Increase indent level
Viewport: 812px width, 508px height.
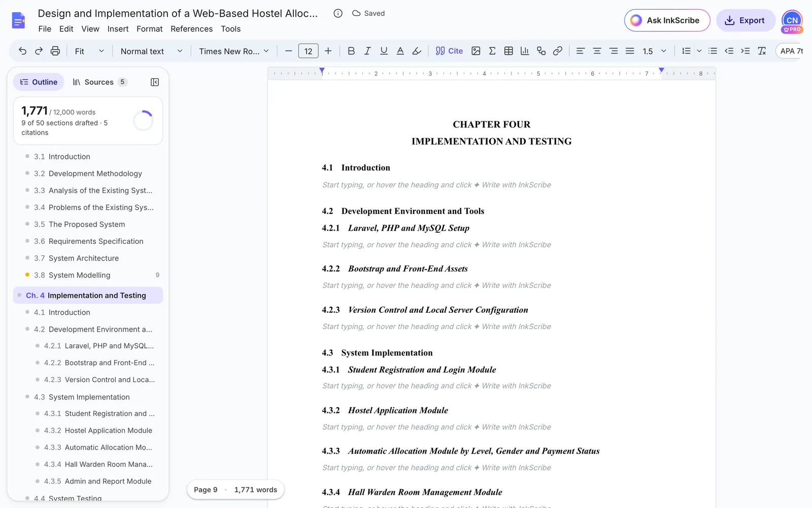(x=745, y=51)
